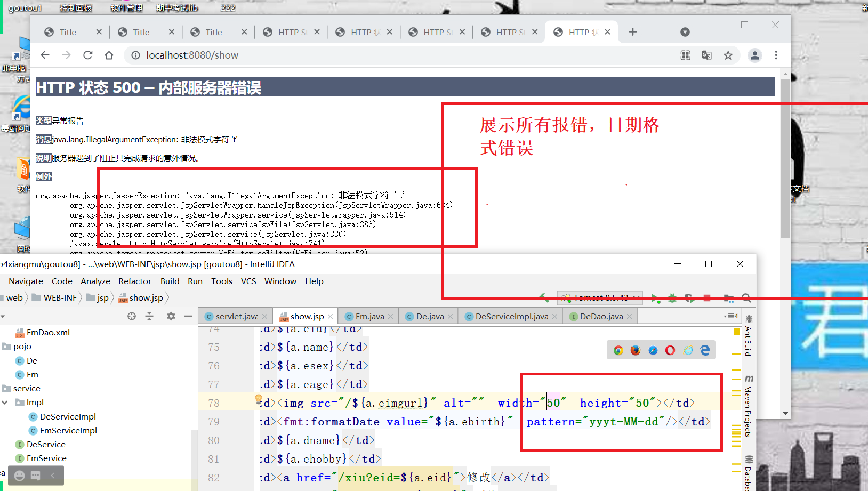
Task: Open the browser tab search dropdown
Action: pyautogui.click(x=685, y=32)
